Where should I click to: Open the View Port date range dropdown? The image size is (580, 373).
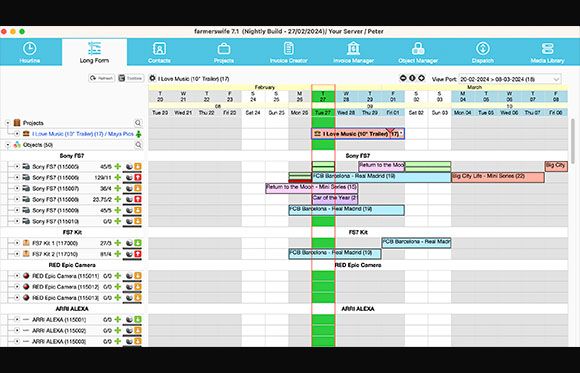tap(509, 79)
